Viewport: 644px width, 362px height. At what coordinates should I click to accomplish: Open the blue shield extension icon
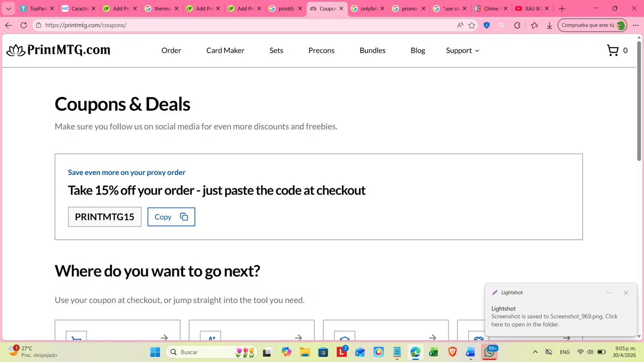point(487,25)
